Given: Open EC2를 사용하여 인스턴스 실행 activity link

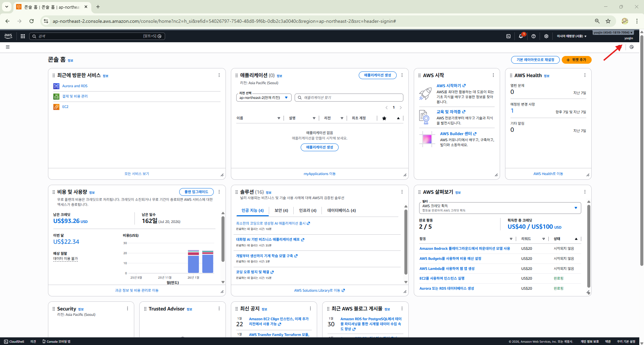Looking at the screenshot, I should tap(442, 278).
